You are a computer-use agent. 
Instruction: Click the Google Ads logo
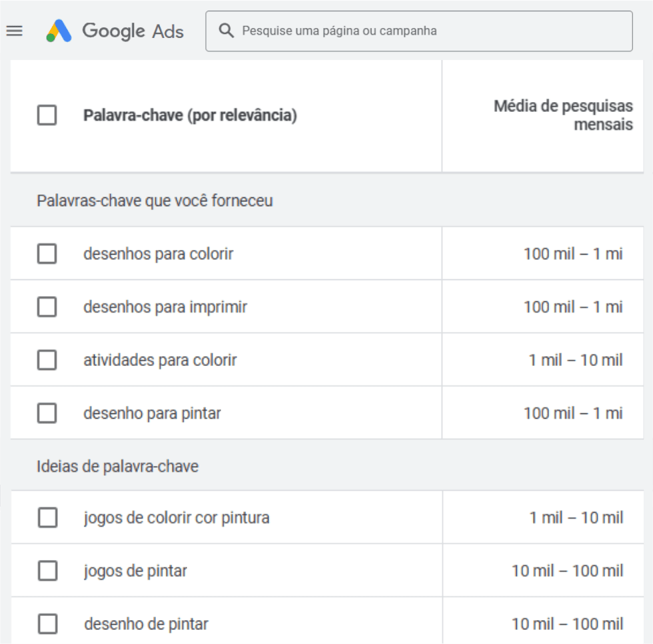(59, 31)
